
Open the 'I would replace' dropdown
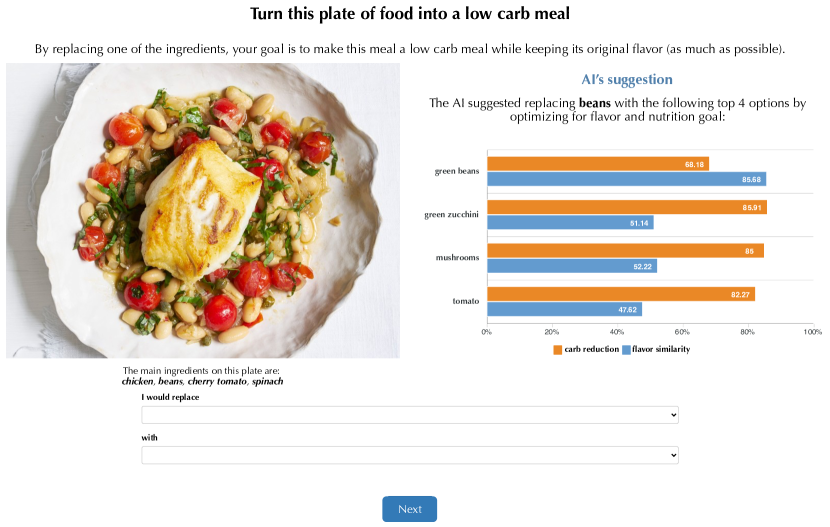410,415
